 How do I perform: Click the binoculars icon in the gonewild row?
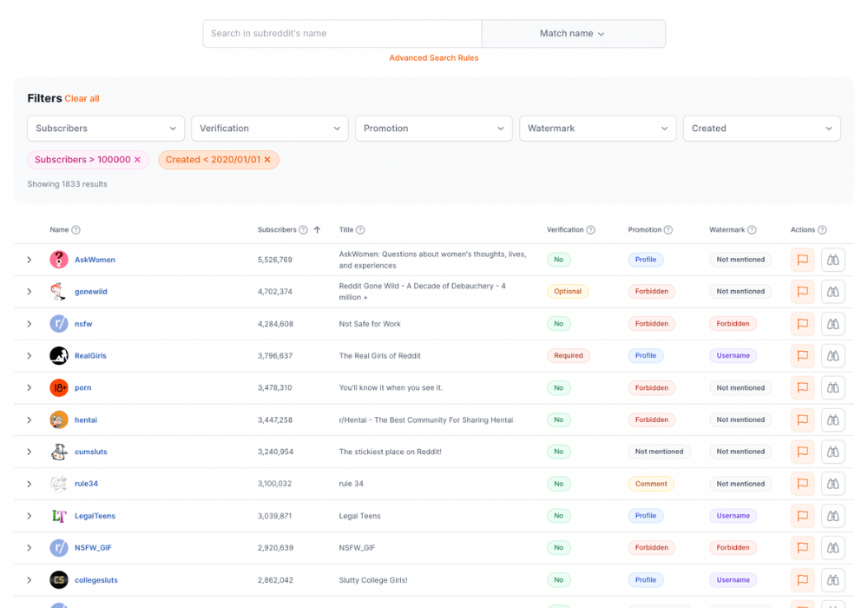click(x=832, y=292)
